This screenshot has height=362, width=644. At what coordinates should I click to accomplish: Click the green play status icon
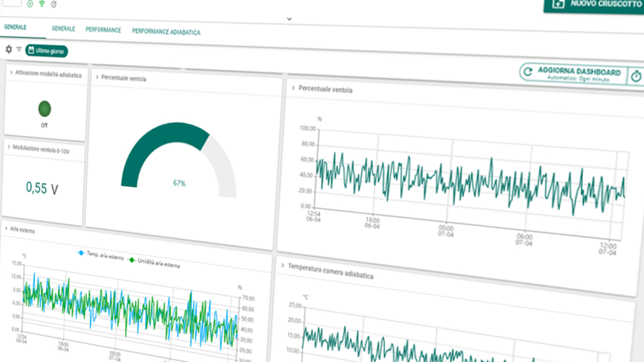point(30,4)
